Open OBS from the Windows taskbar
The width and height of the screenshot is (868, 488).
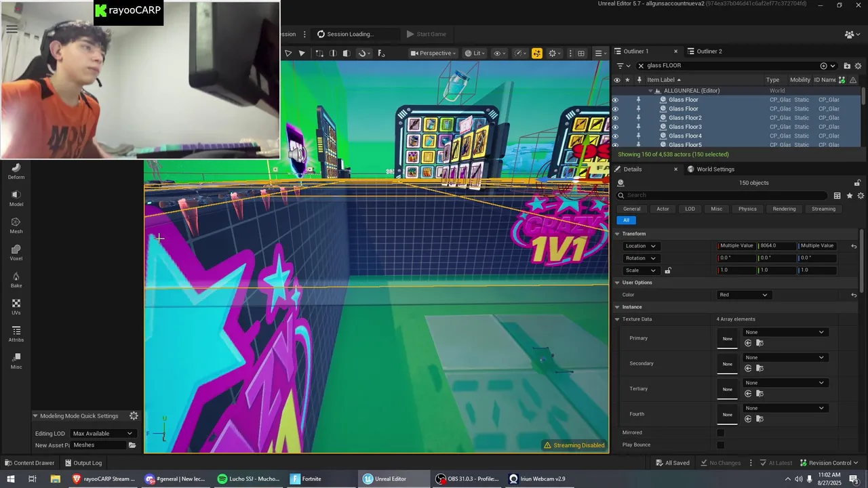click(x=468, y=479)
